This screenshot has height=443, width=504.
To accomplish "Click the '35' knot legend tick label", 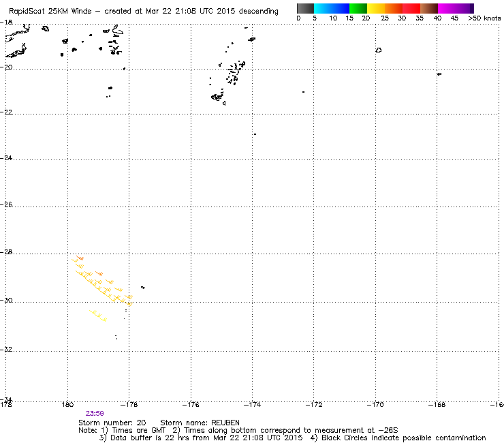I will click(x=420, y=18).
